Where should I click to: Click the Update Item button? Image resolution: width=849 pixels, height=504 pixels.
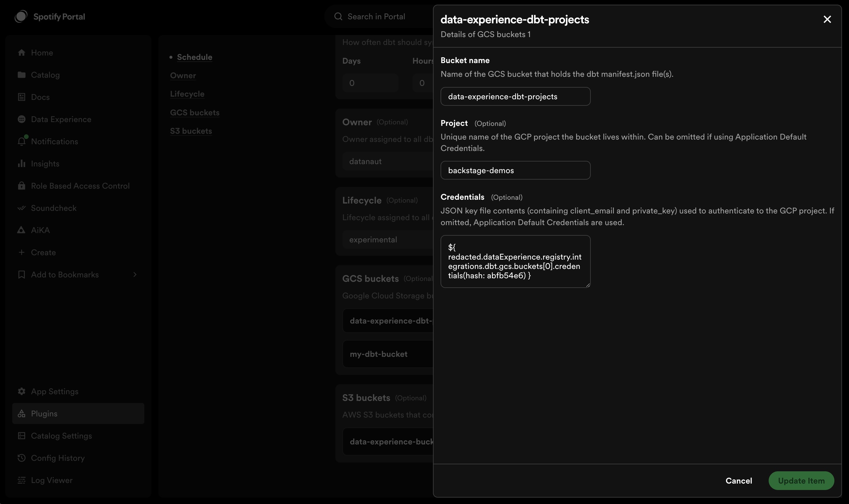(x=801, y=481)
